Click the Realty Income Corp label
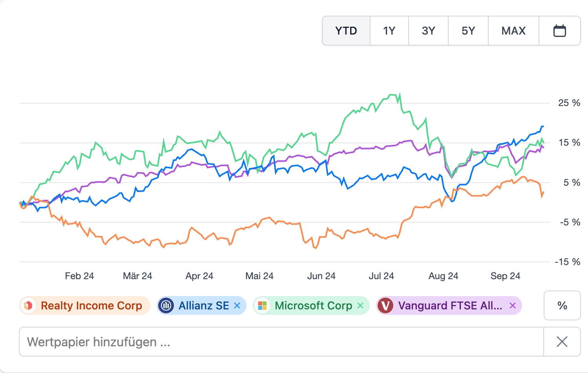 [x=91, y=305]
